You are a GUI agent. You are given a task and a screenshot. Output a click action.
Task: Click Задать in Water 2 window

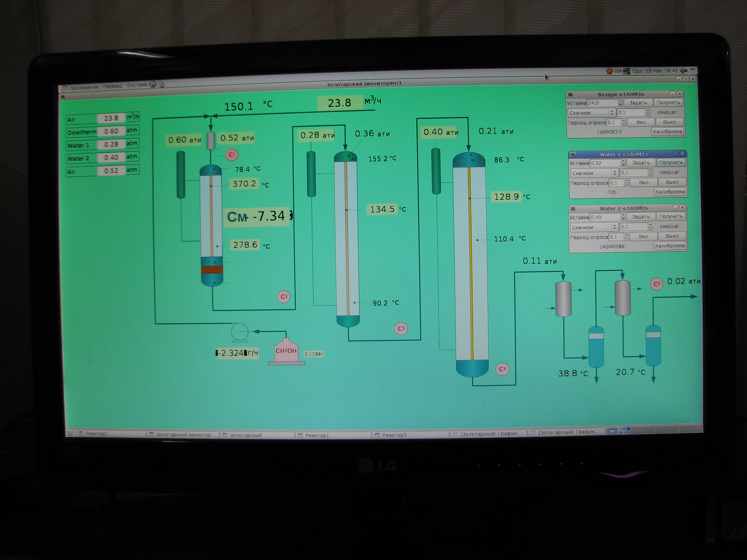[641, 217]
